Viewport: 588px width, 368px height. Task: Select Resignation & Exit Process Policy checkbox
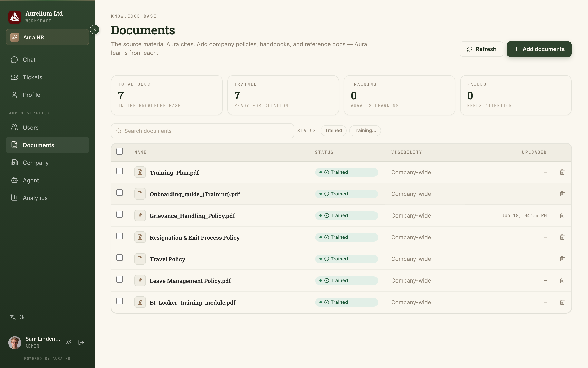(120, 236)
